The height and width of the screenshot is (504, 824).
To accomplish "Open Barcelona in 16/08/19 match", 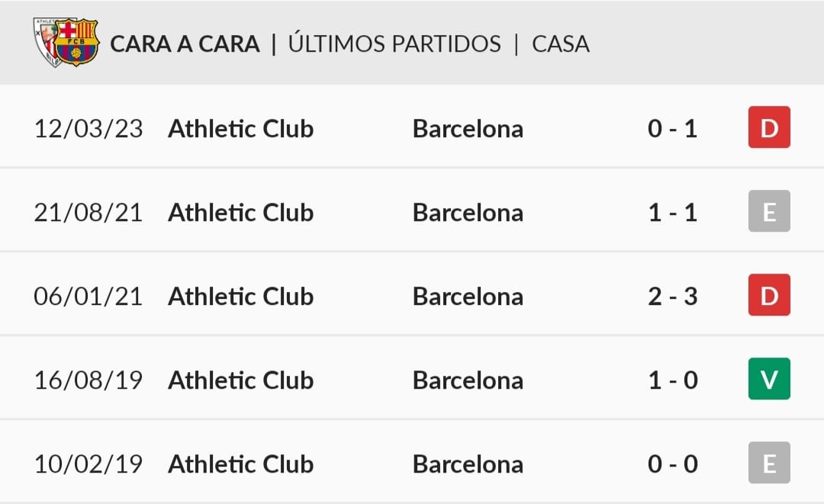I will 468,380.
